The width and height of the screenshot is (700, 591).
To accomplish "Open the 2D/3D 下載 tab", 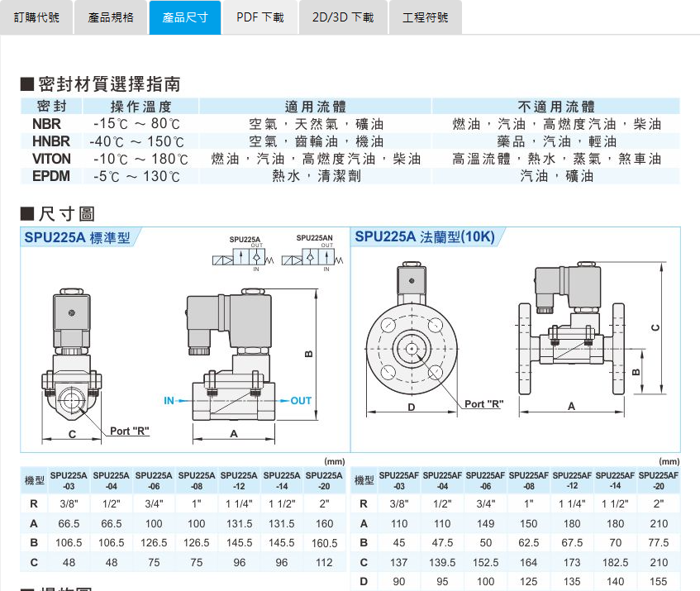I will 342,17.
